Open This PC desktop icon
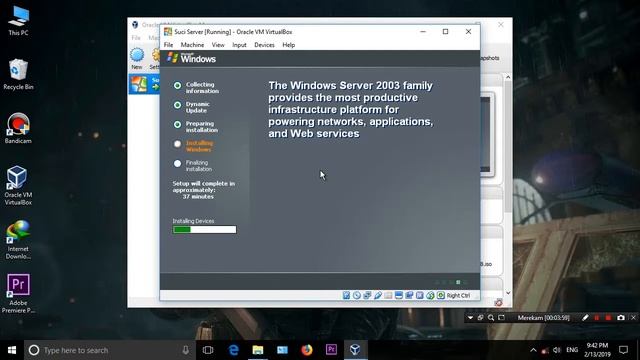Image resolution: width=640 pixels, height=360 pixels. click(18, 20)
